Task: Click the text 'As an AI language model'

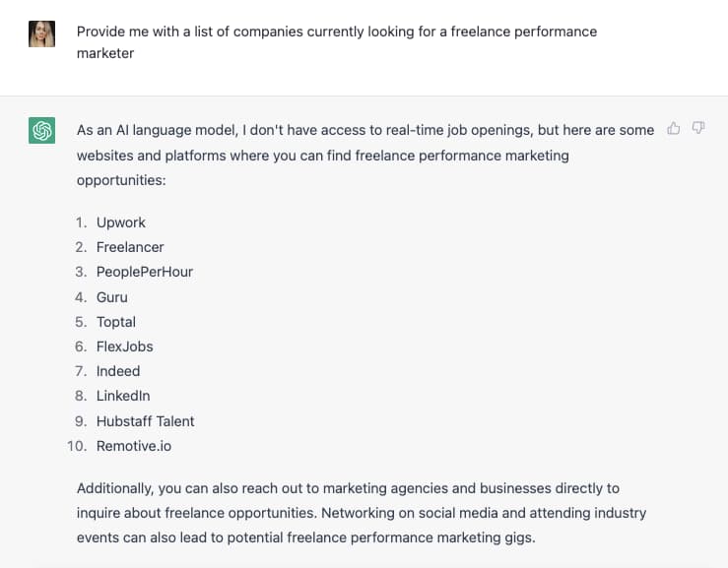Action: point(155,130)
